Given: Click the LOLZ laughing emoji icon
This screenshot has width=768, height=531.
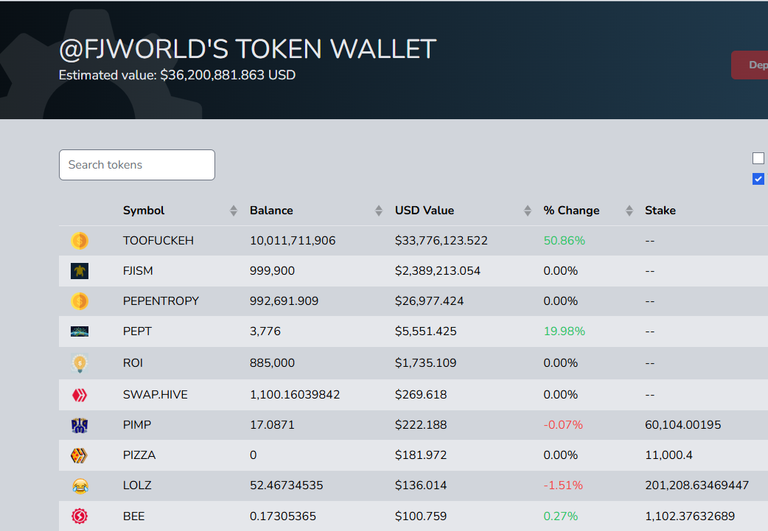Looking at the screenshot, I should [79, 486].
